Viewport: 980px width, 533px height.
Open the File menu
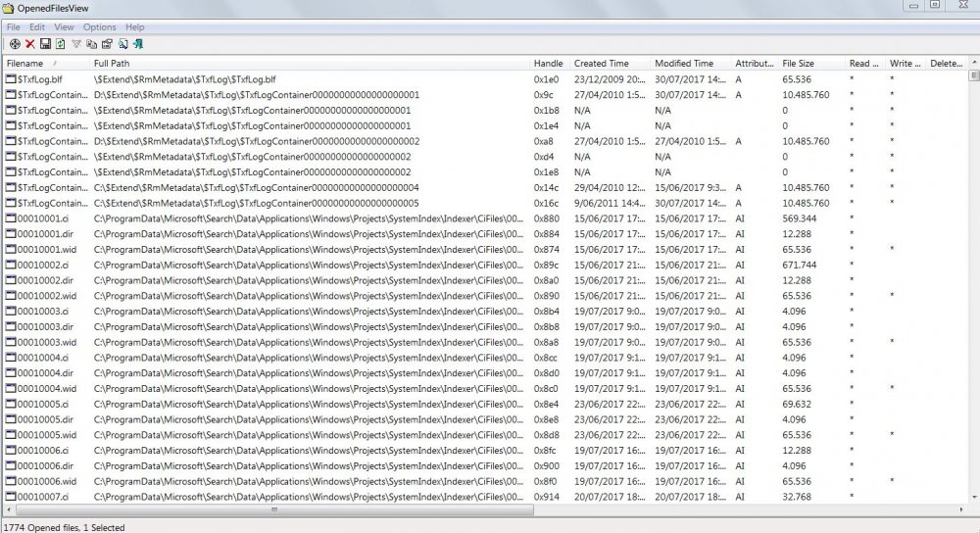click(x=13, y=26)
